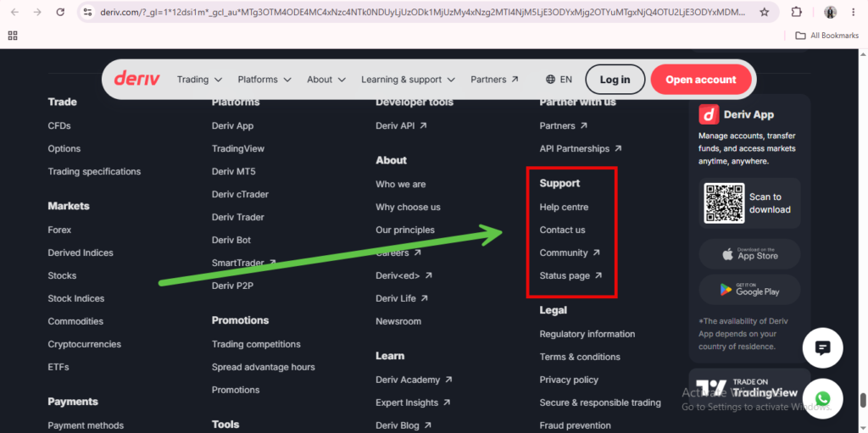Open the TradingView link under Platforms
868x433 pixels.
[x=238, y=148]
